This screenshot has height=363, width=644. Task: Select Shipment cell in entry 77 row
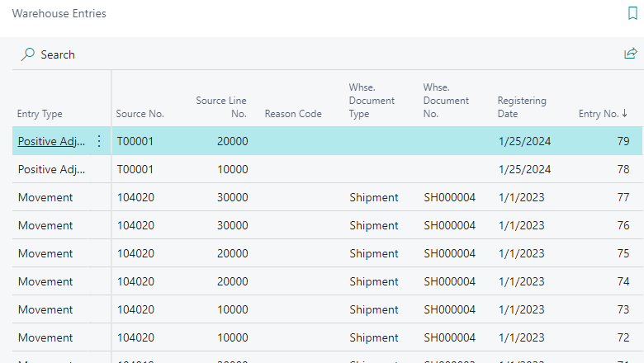(374, 197)
